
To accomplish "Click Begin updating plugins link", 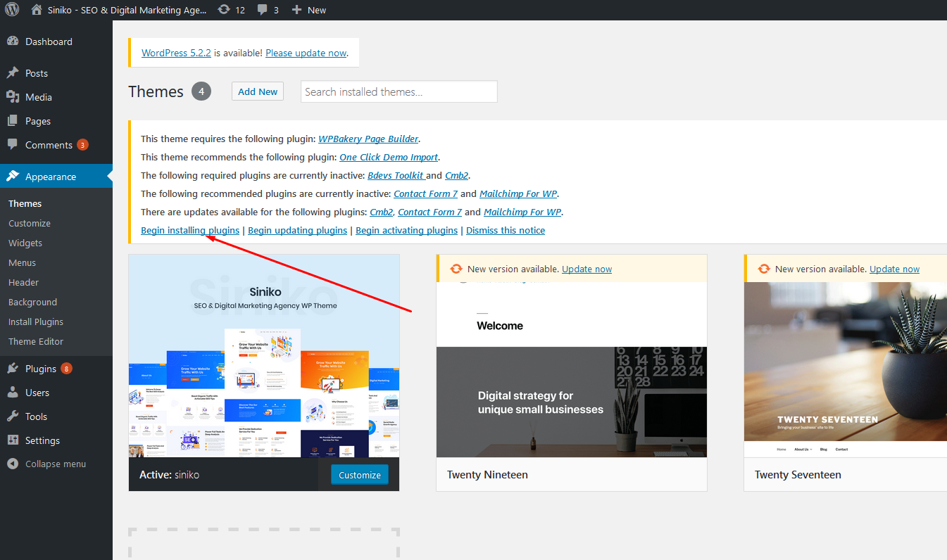I will (298, 230).
